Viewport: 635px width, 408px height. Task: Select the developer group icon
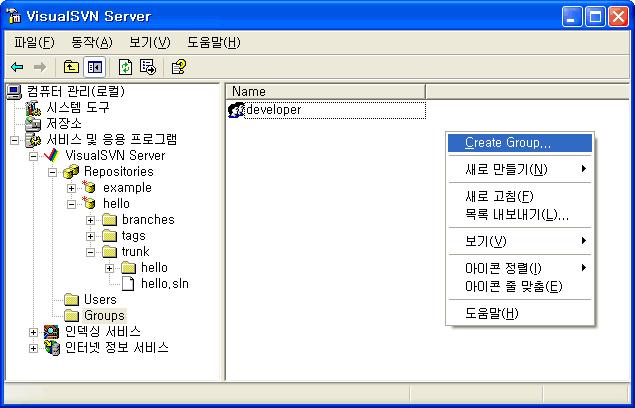tap(237, 110)
